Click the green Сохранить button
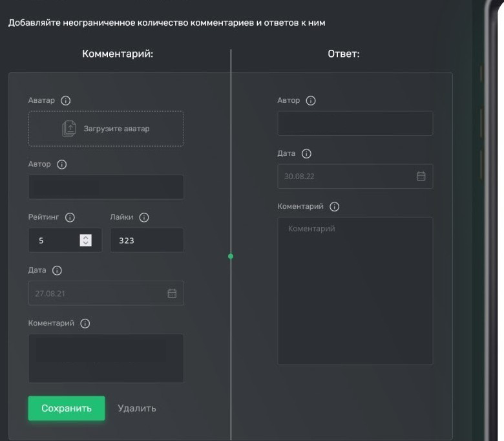The height and width of the screenshot is (441, 504). click(67, 408)
